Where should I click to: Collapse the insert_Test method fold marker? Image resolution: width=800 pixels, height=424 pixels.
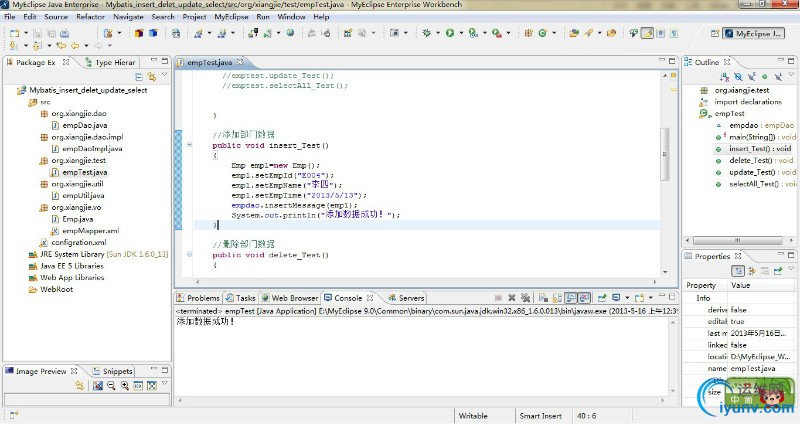click(x=189, y=145)
